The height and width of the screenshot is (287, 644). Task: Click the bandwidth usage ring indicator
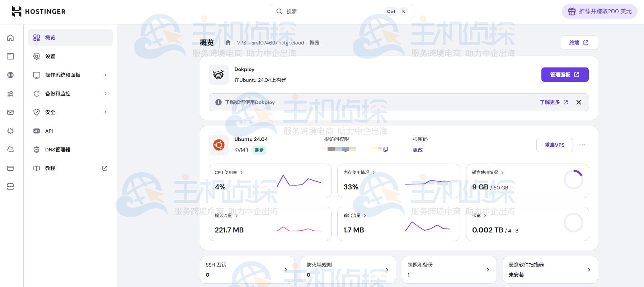pyautogui.click(x=573, y=222)
